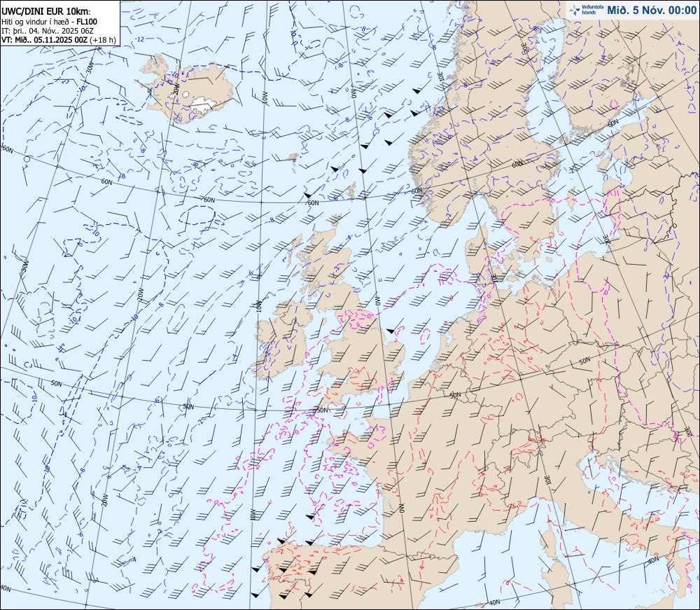Click the '-12' contour label near the legend
700x610 pixels.
[x=140, y=39]
